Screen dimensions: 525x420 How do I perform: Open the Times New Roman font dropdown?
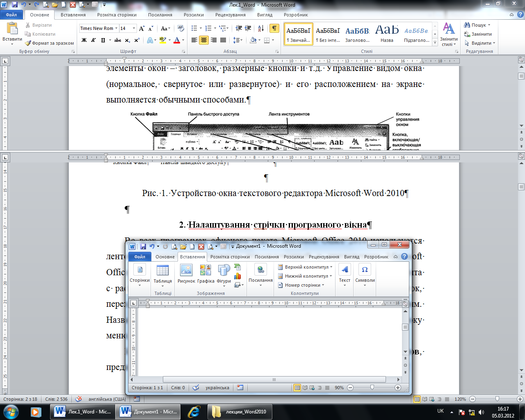(116, 28)
